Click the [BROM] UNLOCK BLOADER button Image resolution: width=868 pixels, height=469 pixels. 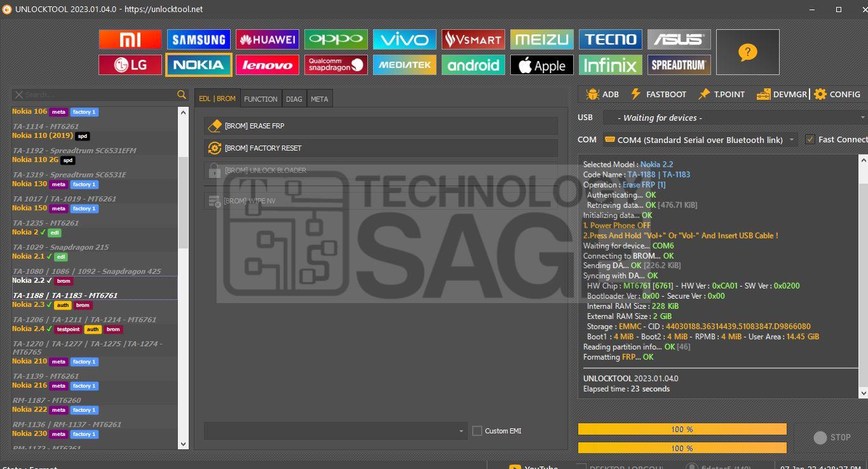click(381, 170)
